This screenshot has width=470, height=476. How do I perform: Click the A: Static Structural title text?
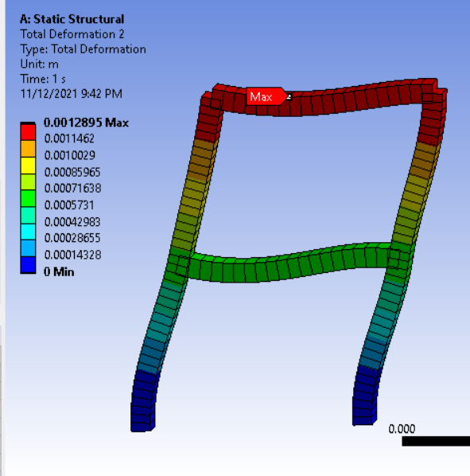point(72,19)
